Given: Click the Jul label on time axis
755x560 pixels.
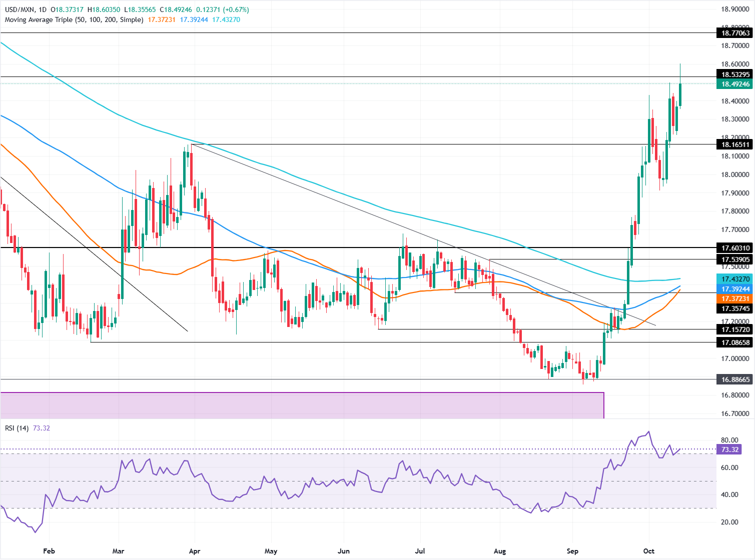Looking at the screenshot, I should pyautogui.click(x=420, y=551).
